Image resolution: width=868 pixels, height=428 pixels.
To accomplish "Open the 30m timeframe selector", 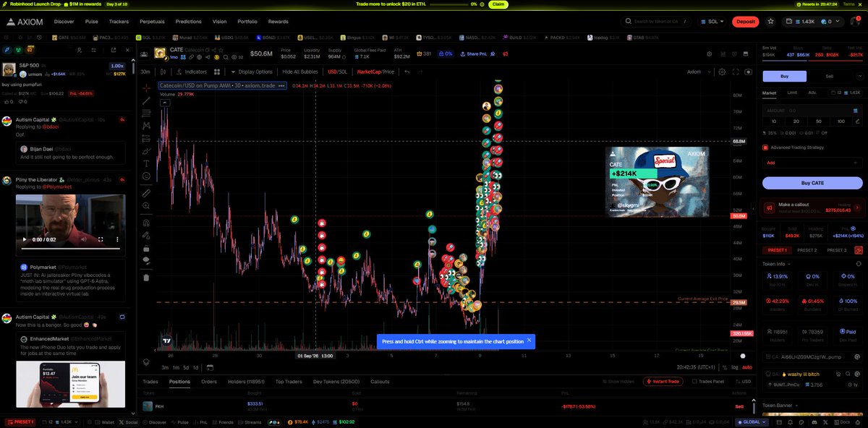I will pos(145,72).
